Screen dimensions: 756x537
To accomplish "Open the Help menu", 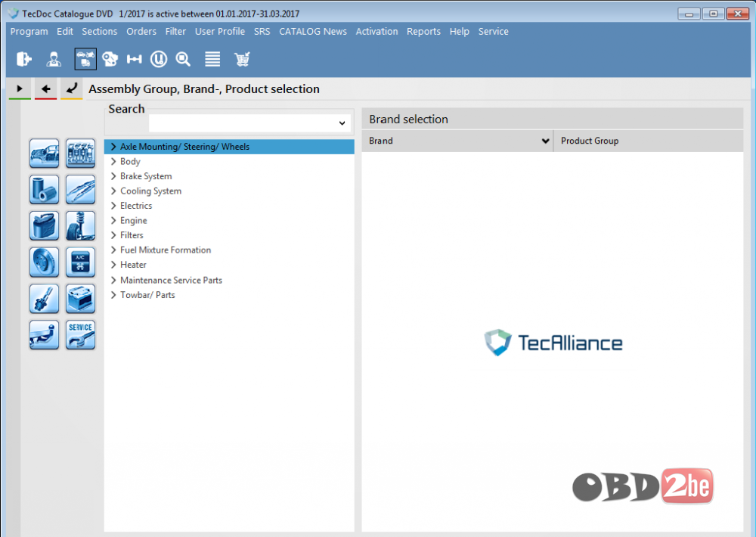I will coord(459,31).
